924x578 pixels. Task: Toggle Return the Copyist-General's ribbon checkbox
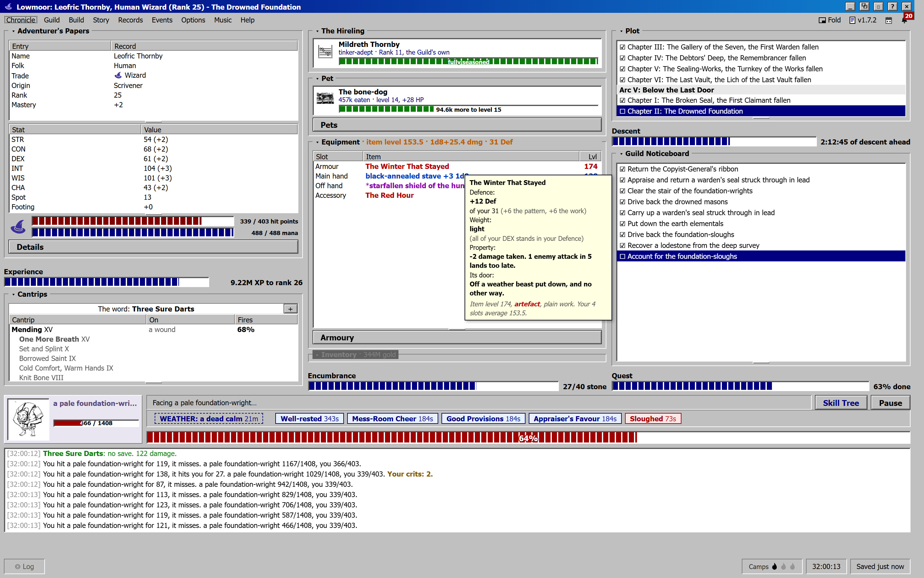click(622, 169)
